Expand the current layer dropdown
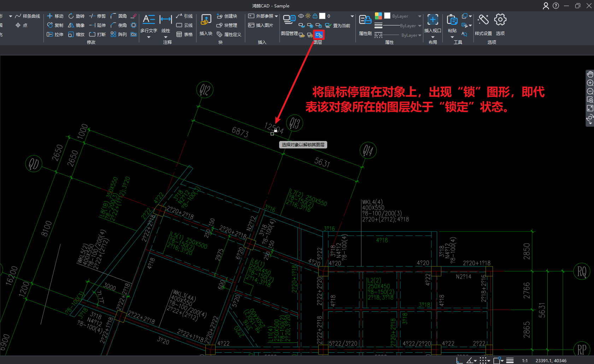This screenshot has height=364, width=594. (x=352, y=16)
